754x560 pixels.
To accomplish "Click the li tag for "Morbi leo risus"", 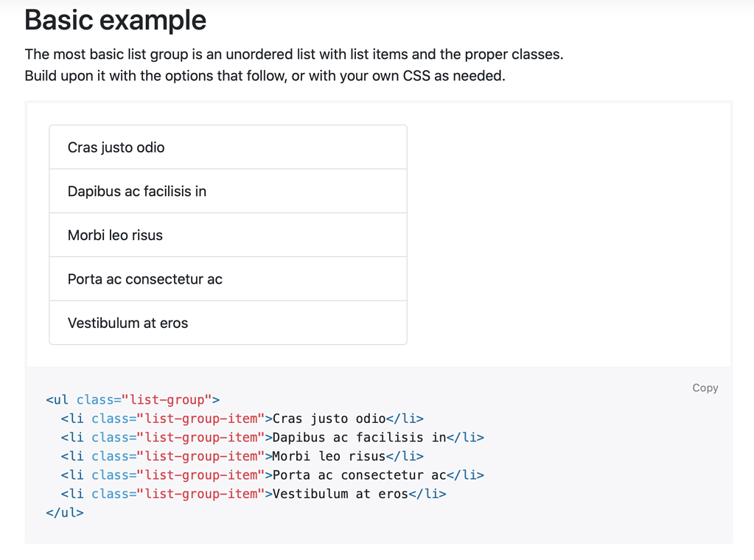I will coord(72,455).
